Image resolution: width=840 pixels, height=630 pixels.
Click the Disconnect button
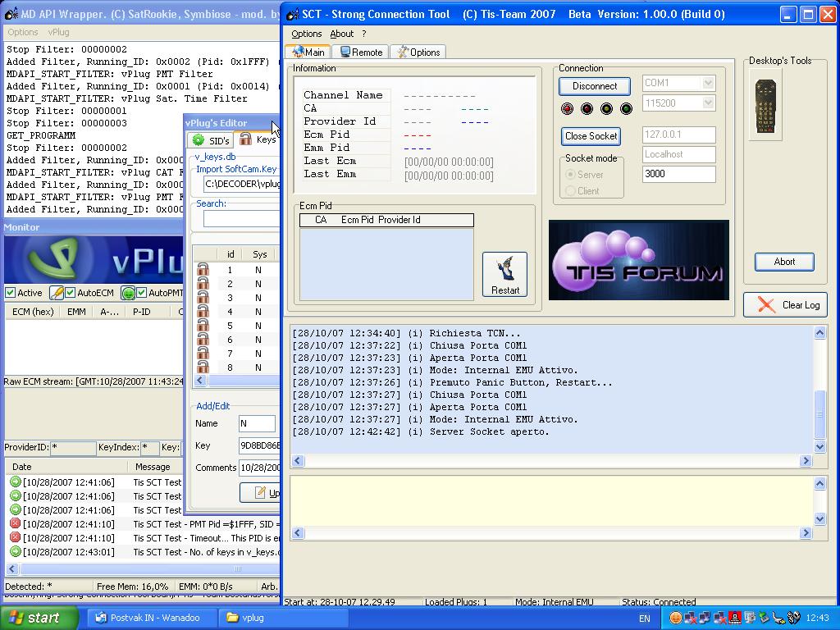[x=594, y=86]
